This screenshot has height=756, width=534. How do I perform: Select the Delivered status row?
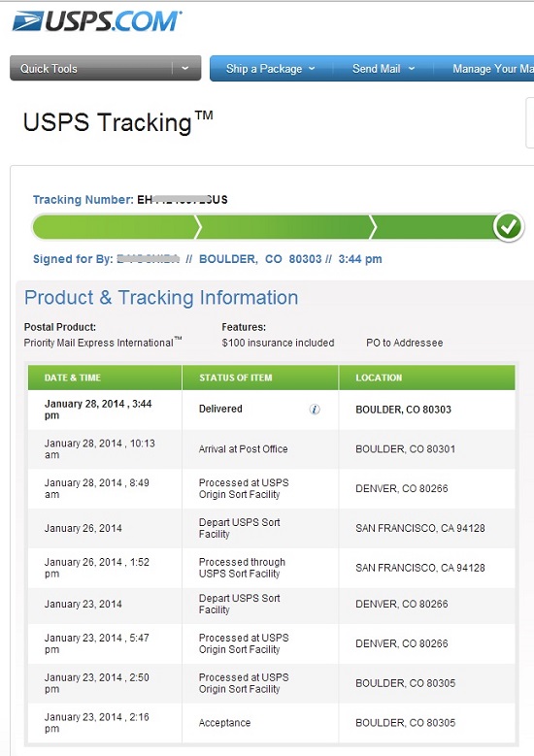272,410
